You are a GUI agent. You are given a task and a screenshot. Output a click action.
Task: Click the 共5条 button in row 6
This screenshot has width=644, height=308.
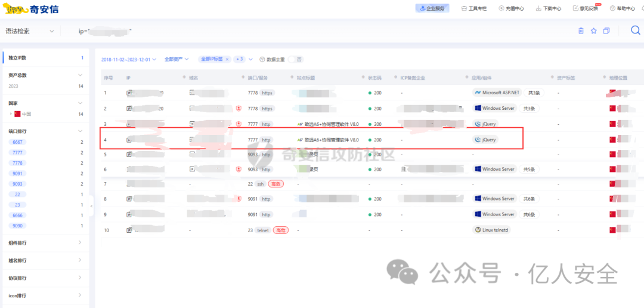528,169
